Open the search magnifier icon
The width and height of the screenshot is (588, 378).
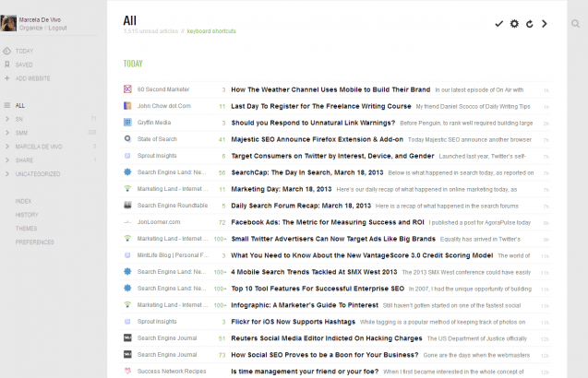pos(575,24)
